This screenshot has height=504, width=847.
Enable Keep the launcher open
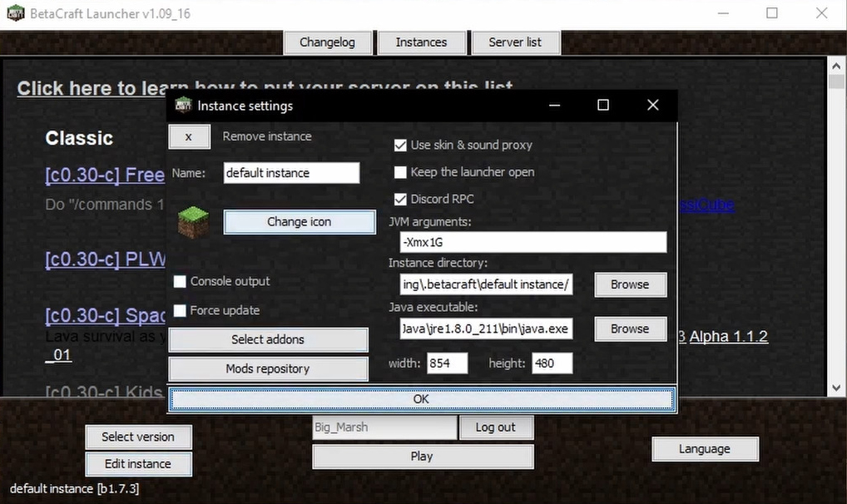(x=400, y=172)
